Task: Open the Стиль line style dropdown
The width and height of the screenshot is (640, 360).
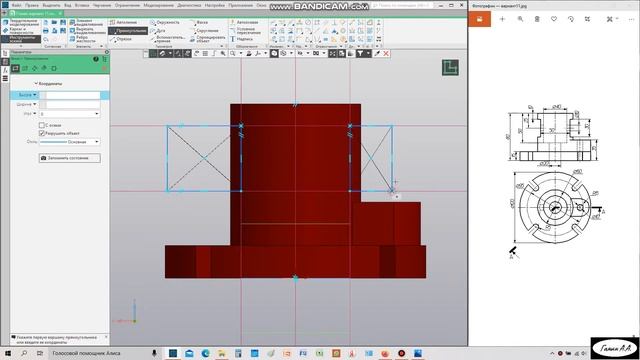Action: (x=97, y=142)
